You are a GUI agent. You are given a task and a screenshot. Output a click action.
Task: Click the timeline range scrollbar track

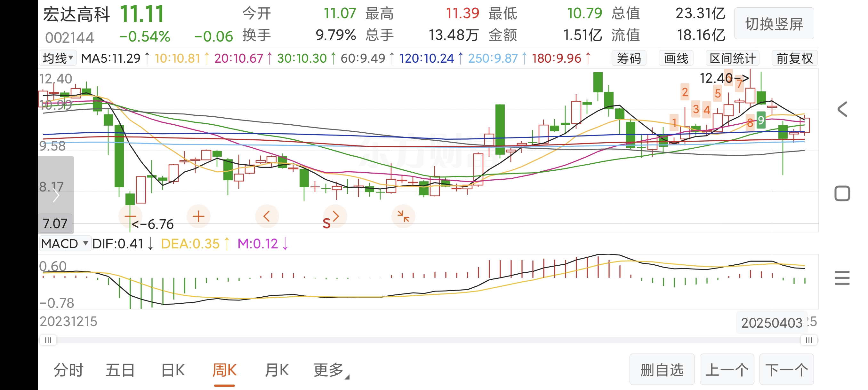(428, 340)
